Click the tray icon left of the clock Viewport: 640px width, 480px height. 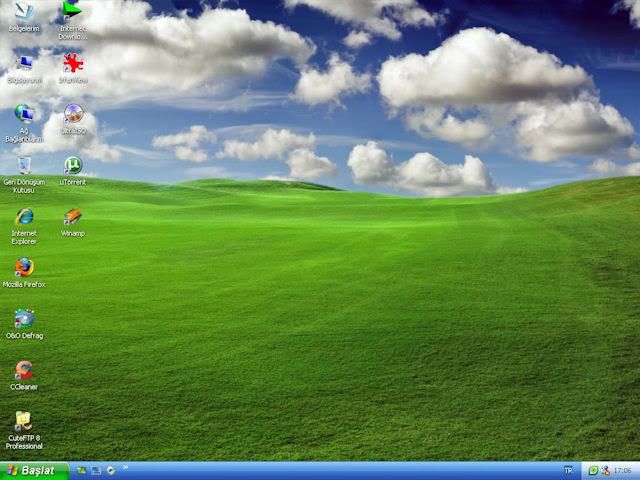tap(606, 471)
